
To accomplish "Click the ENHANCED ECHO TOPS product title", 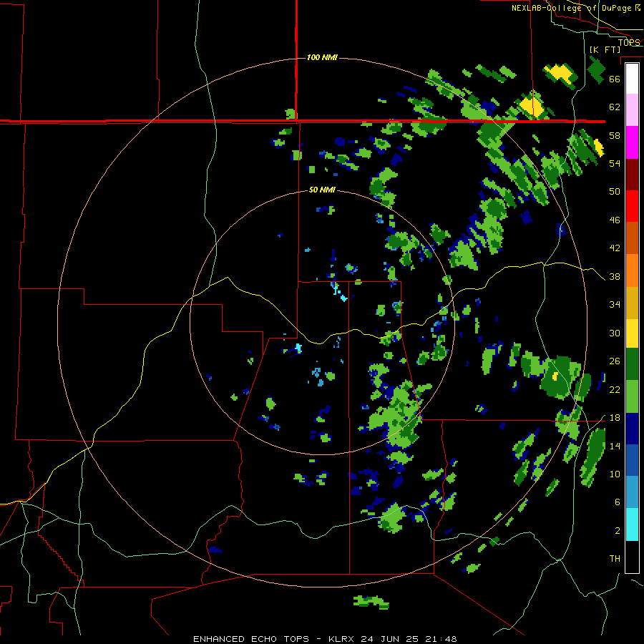I will pos(251,639).
